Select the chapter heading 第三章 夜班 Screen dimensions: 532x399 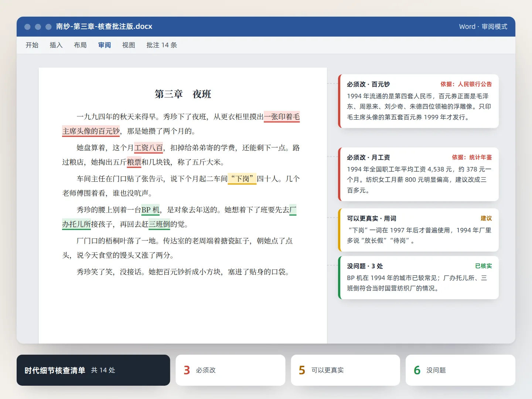click(x=183, y=94)
